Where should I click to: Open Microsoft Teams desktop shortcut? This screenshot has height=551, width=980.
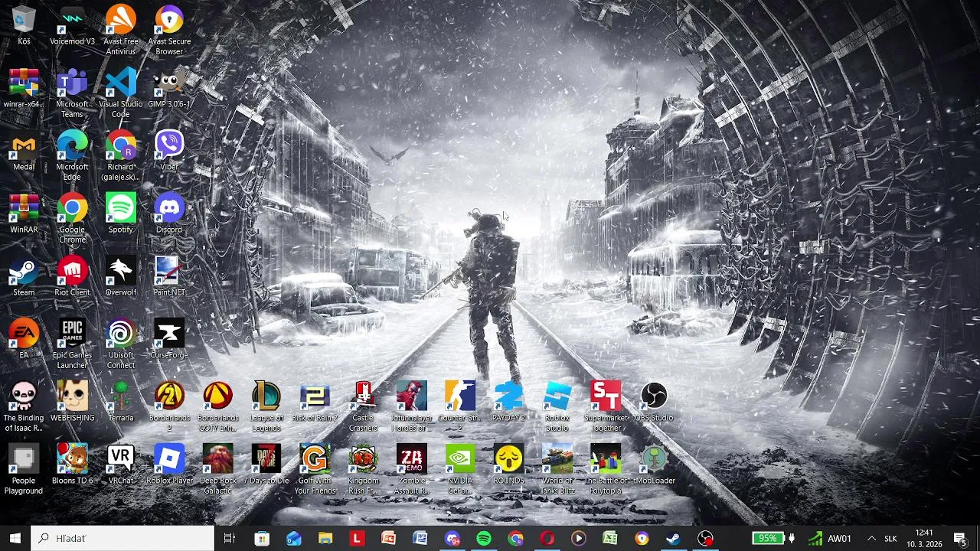[x=72, y=93]
